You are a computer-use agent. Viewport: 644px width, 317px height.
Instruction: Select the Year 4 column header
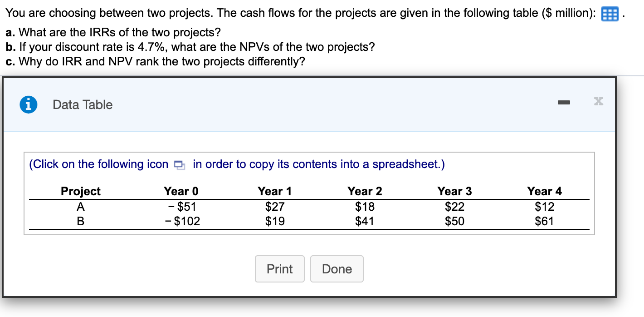[544, 191]
